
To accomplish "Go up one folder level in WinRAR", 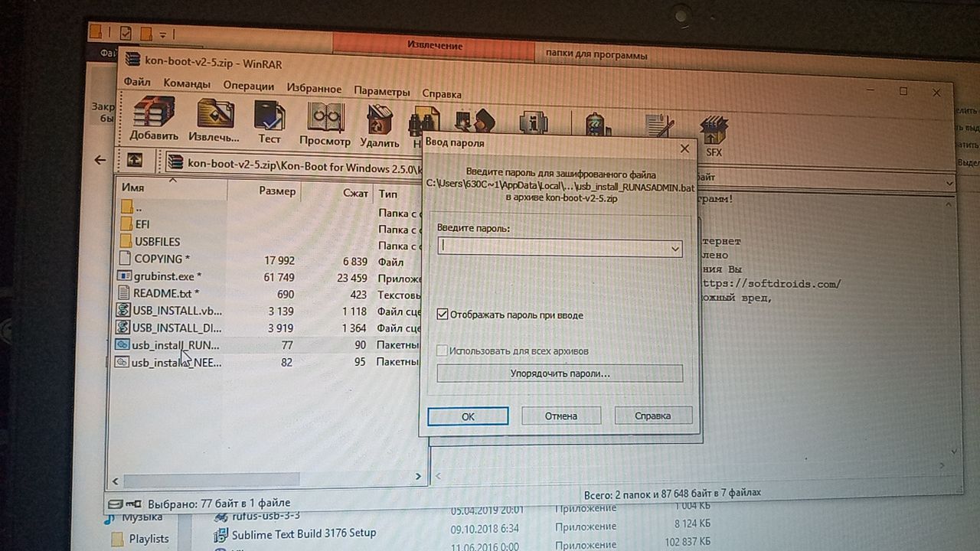I will pos(135,160).
